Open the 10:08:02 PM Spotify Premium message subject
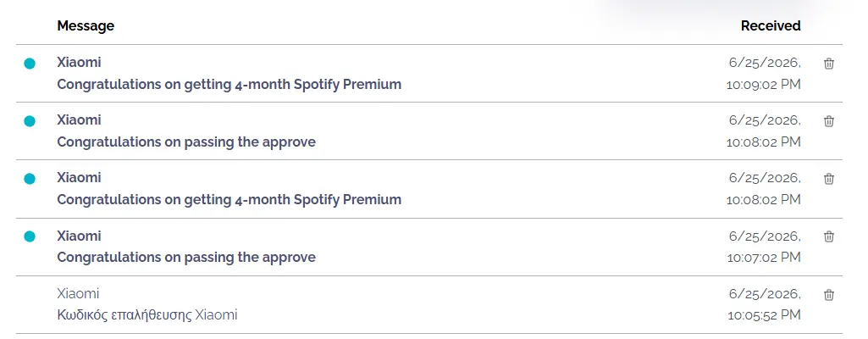Image resolution: width=868 pixels, height=339 pixels. 229,199
